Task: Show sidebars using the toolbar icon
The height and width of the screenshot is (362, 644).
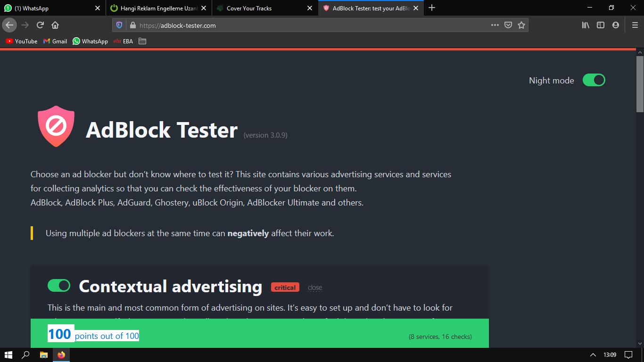Action: click(601, 25)
